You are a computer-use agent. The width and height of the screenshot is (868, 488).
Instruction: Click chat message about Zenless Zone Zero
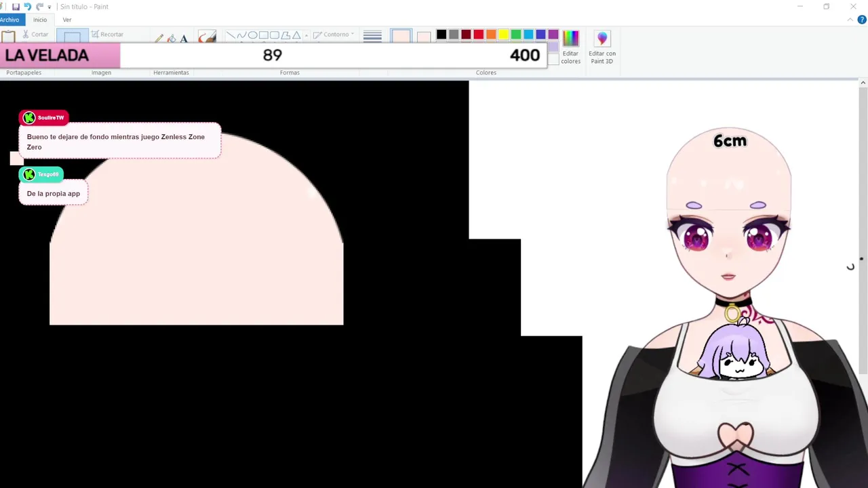point(120,141)
